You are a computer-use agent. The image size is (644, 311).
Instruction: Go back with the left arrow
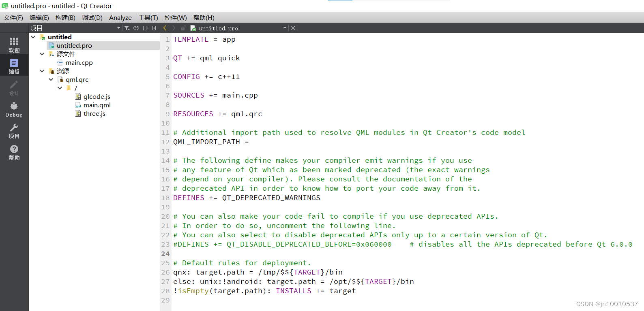coord(165,28)
